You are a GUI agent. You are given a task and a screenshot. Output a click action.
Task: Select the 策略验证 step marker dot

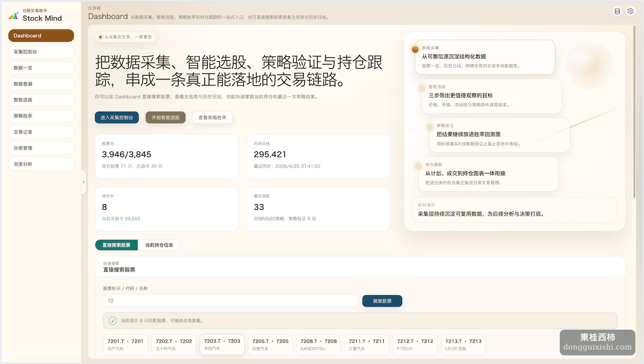tap(429, 127)
